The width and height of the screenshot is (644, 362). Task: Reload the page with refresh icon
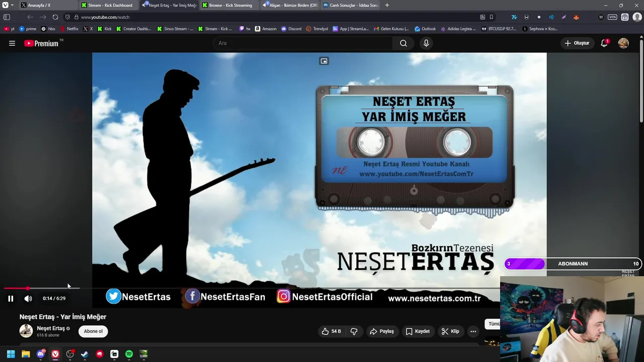click(x=55, y=17)
